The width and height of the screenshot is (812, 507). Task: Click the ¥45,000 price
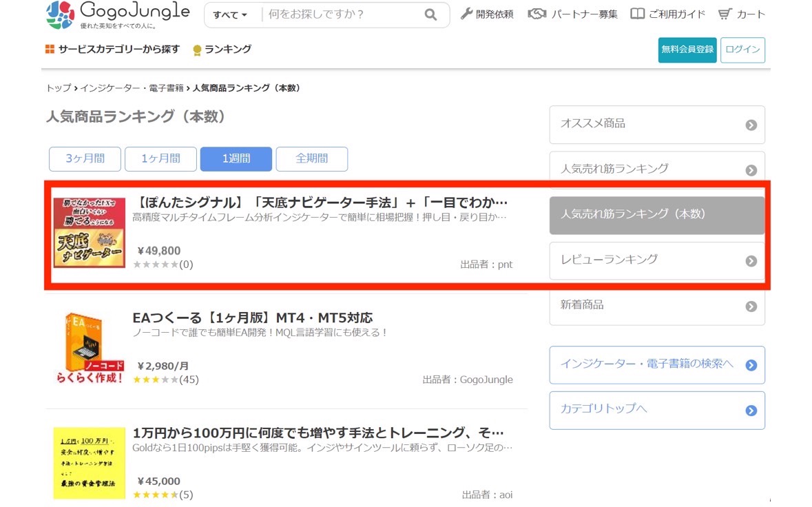click(x=159, y=481)
